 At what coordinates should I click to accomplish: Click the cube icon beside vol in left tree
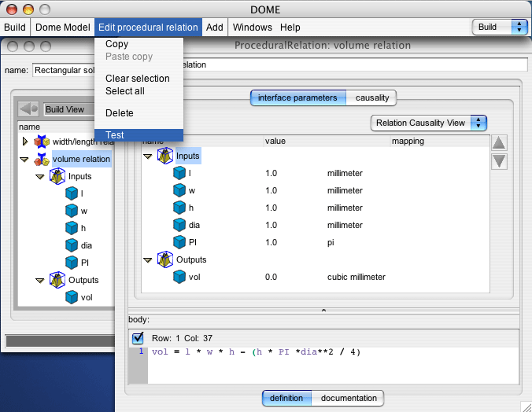click(x=72, y=297)
